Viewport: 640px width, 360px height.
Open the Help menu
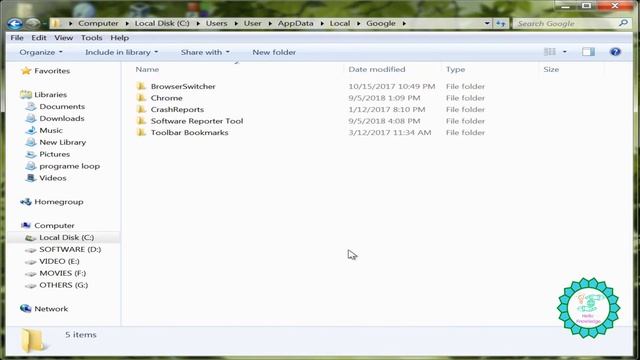click(120, 38)
